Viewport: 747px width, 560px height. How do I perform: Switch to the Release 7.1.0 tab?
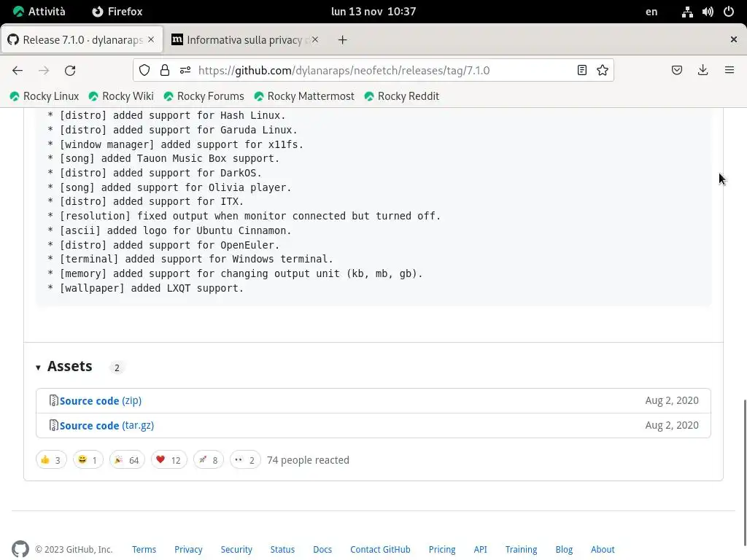pos(82,40)
